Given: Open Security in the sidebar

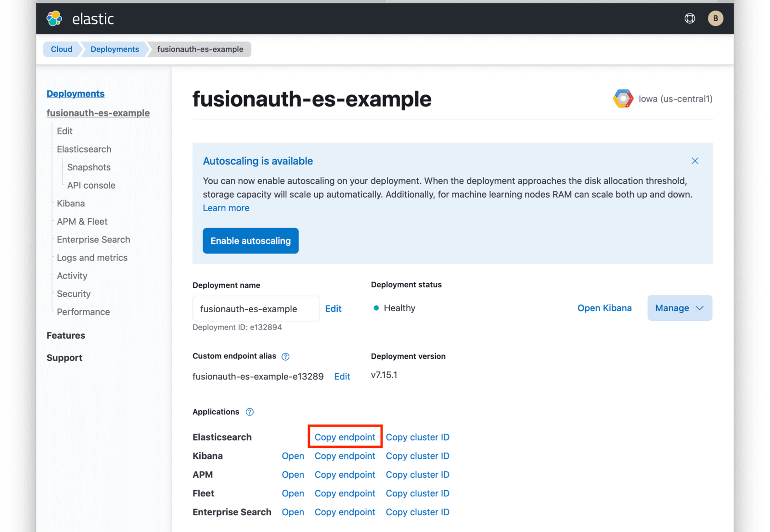Looking at the screenshot, I should pyautogui.click(x=74, y=294).
